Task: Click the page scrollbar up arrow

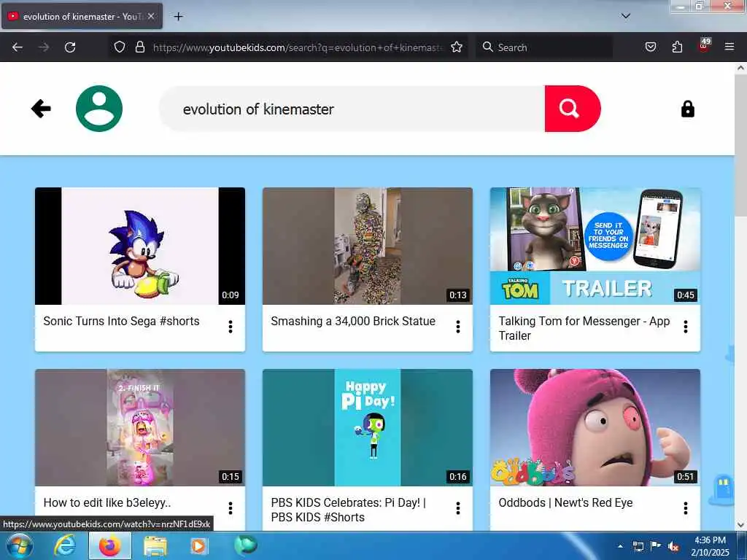Action: 741,68
